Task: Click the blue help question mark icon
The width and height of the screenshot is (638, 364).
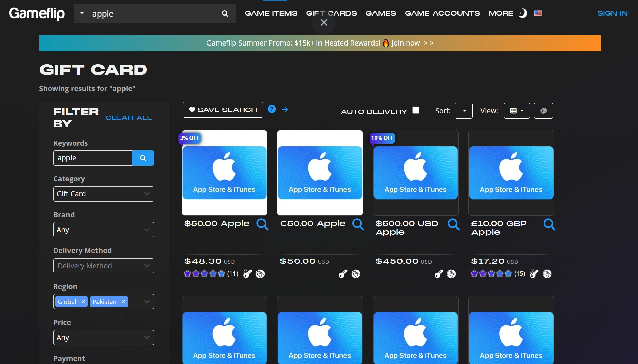Action: click(x=272, y=109)
